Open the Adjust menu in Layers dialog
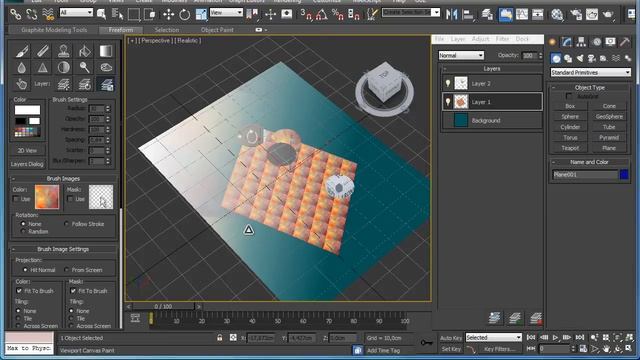 480,39
